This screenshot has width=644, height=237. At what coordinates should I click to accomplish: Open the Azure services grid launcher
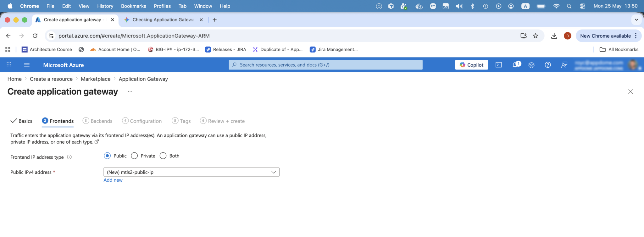click(x=9, y=64)
